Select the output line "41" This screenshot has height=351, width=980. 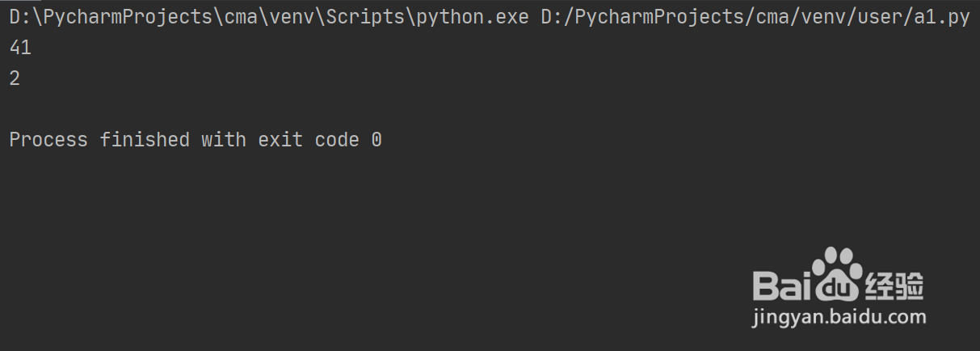coord(20,49)
